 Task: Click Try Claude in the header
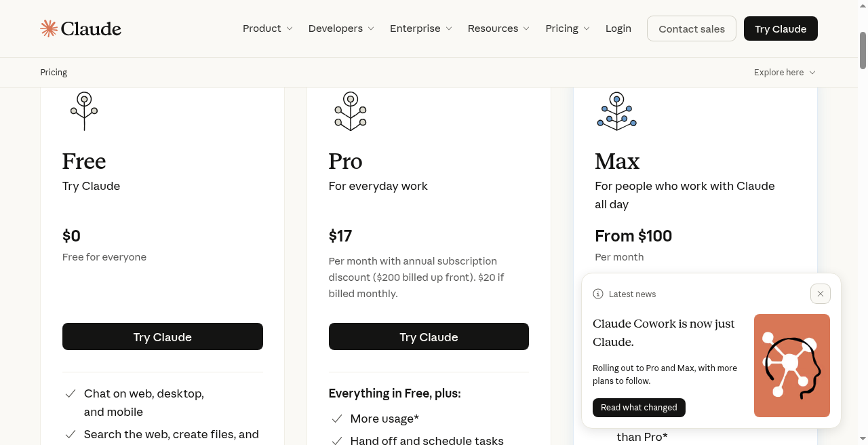[781, 28]
